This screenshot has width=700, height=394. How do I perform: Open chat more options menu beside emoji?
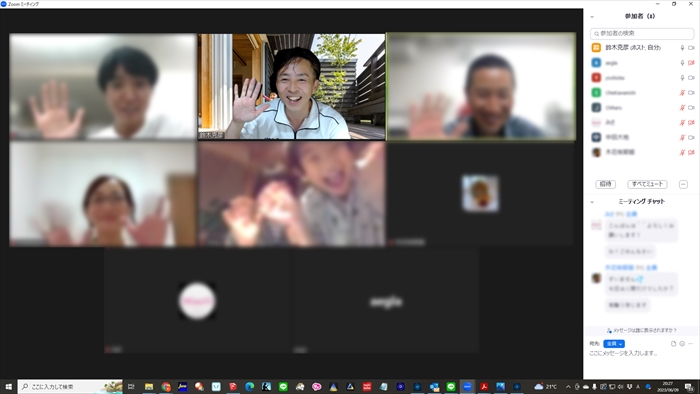pyautogui.click(x=690, y=344)
